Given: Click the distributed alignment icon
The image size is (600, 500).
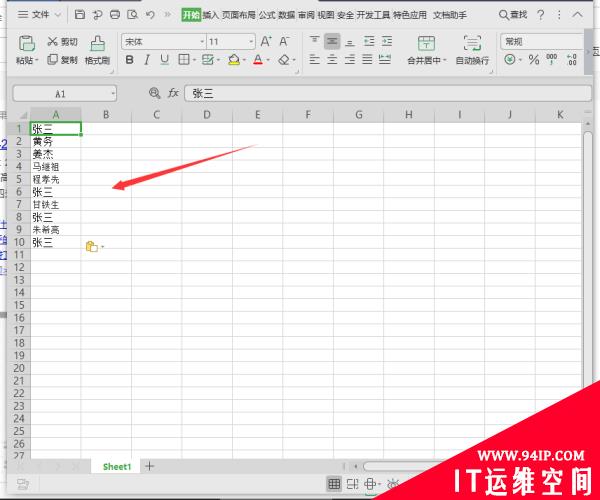Looking at the screenshot, I should [385, 60].
